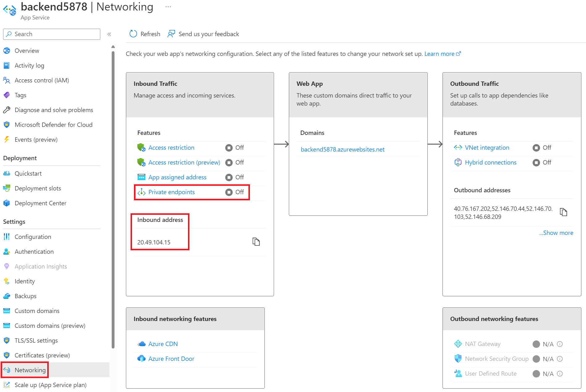Open the backend5878.azurewebsites.net domain link
This screenshot has width=586, height=392.
click(343, 149)
